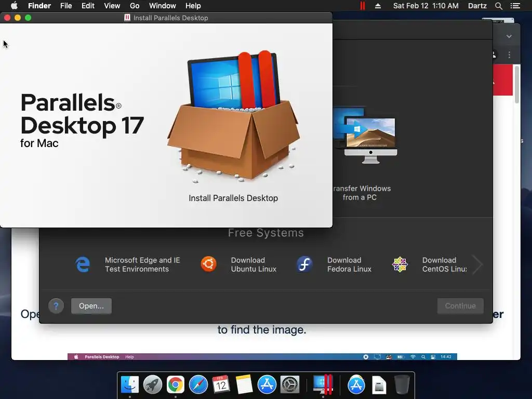
Task: Select Download CentOS Linux
Action: point(445,264)
